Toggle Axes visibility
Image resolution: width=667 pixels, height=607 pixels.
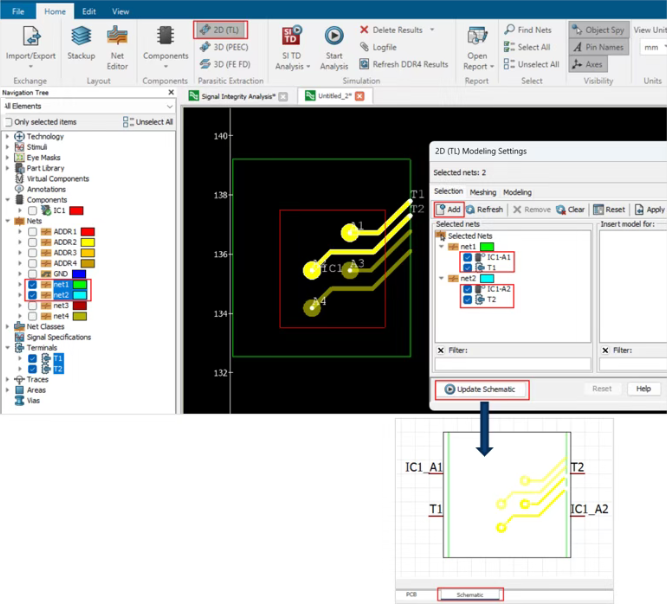[x=587, y=64]
